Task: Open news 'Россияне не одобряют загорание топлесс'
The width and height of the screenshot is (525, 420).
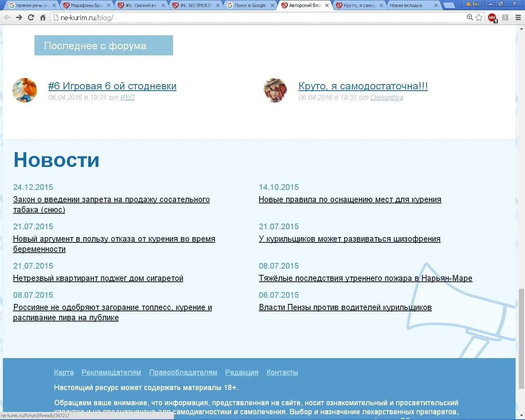Action: 112,313
